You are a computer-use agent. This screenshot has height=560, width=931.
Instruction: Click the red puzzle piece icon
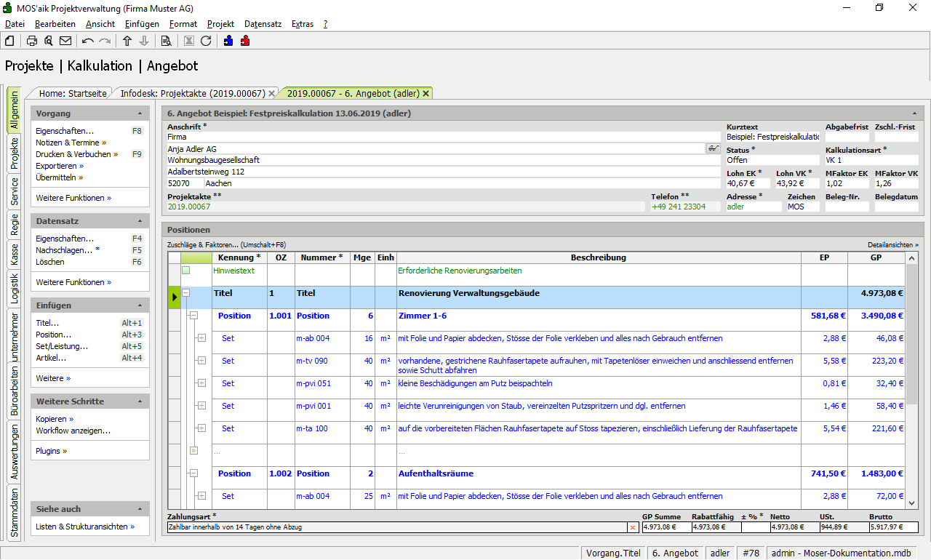pyautogui.click(x=244, y=41)
